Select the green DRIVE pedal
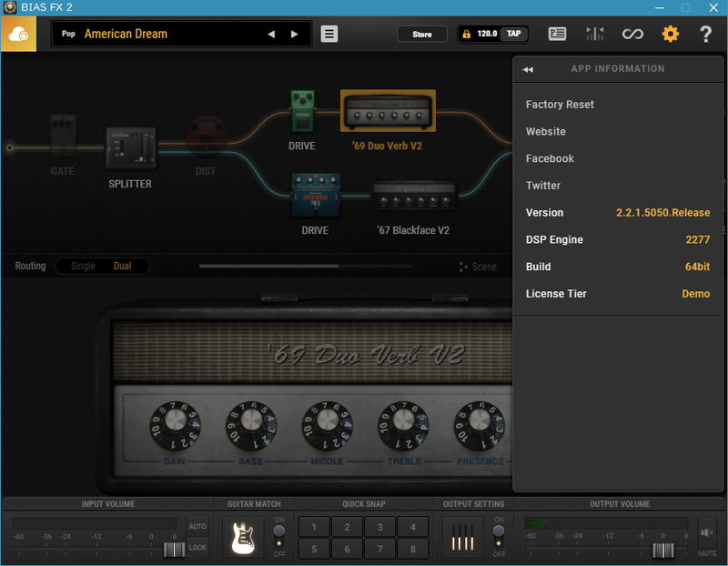728x566 pixels. click(302, 111)
